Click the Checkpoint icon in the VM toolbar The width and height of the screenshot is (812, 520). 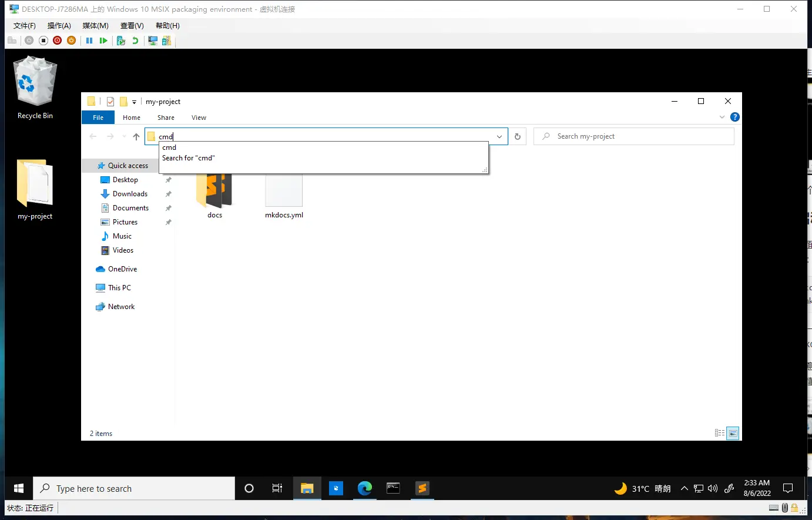click(121, 41)
